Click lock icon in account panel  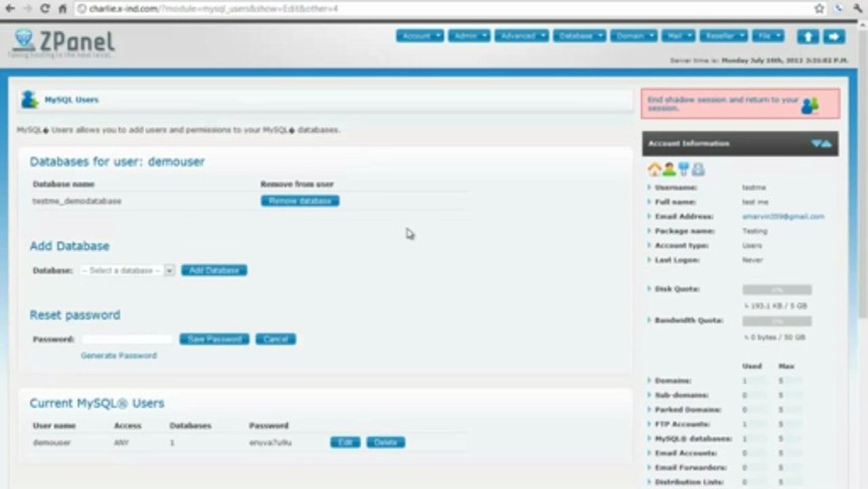pyautogui.click(x=698, y=169)
